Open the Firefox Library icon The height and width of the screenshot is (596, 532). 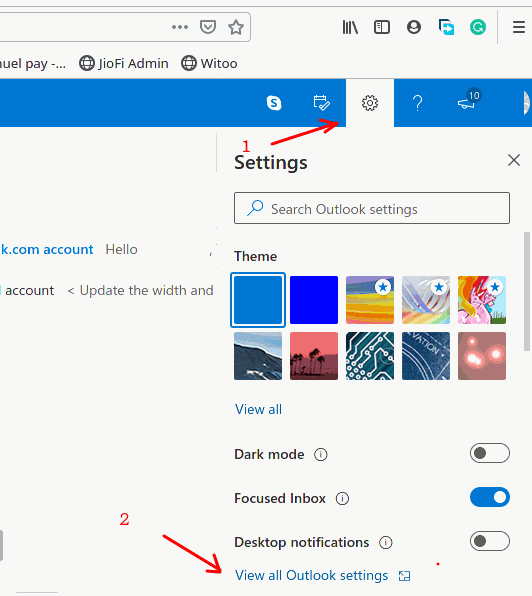point(350,27)
